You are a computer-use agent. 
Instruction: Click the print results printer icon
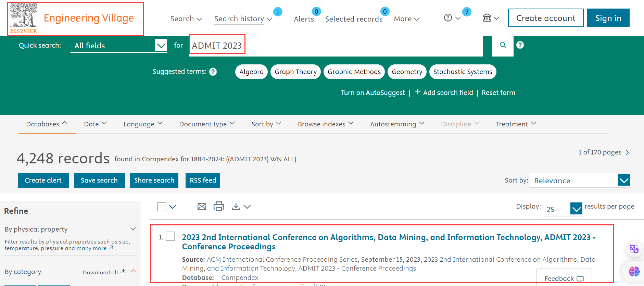219,207
